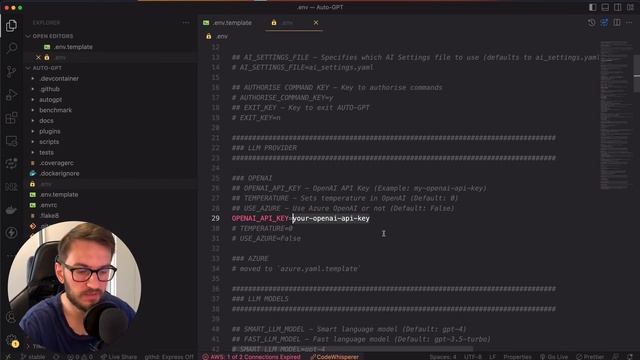This screenshot has width=640, height=360.
Task: Click the '### AZURE' comment line
Action: point(250,259)
